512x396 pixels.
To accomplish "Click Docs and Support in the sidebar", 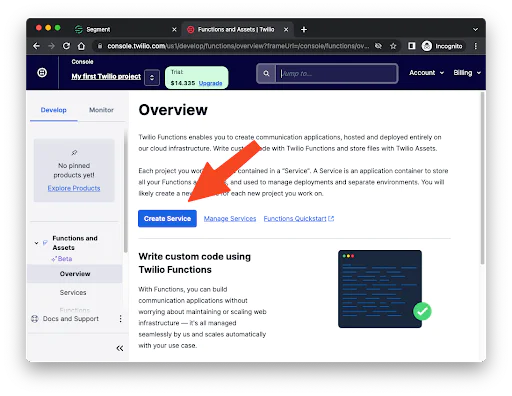I will pyautogui.click(x=71, y=319).
